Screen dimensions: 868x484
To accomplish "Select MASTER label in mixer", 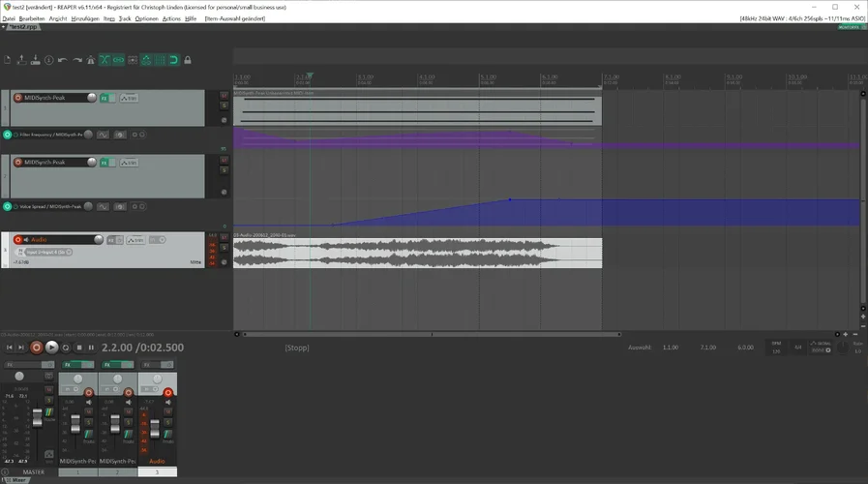I will [x=33, y=471].
